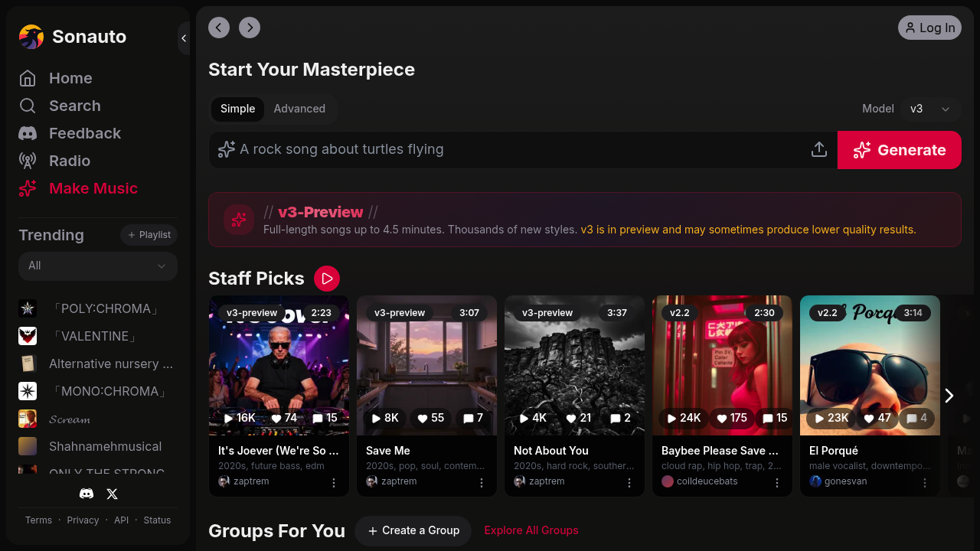The width and height of the screenshot is (980, 551).
Task: Click the upload icon beside the prompt field
Action: tap(818, 149)
